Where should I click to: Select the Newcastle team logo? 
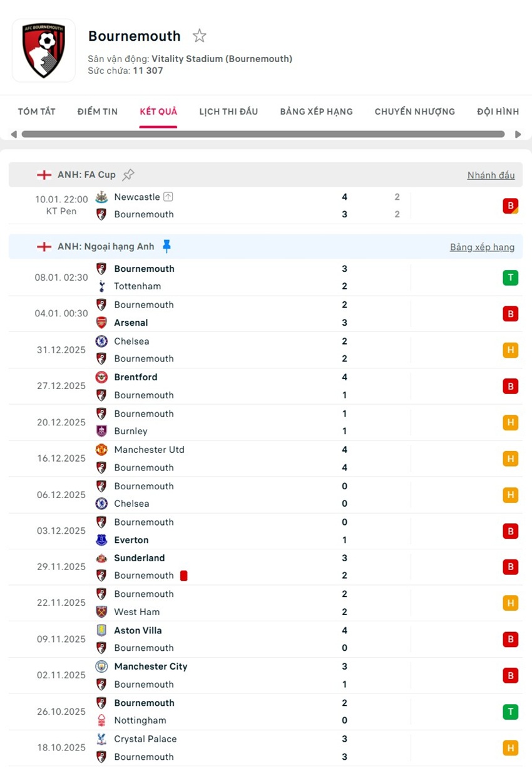pyautogui.click(x=102, y=197)
